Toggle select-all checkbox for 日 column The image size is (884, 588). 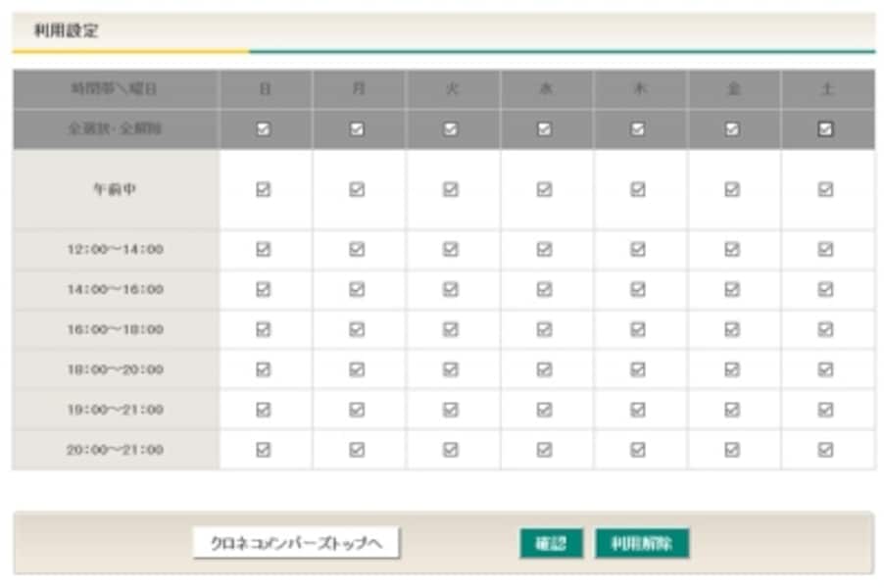(x=264, y=129)
